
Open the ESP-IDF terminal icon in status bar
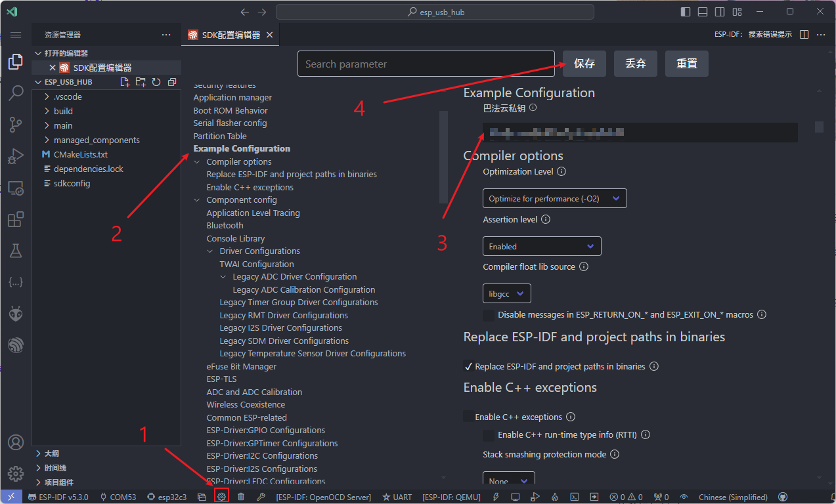(x=574, y=497)
